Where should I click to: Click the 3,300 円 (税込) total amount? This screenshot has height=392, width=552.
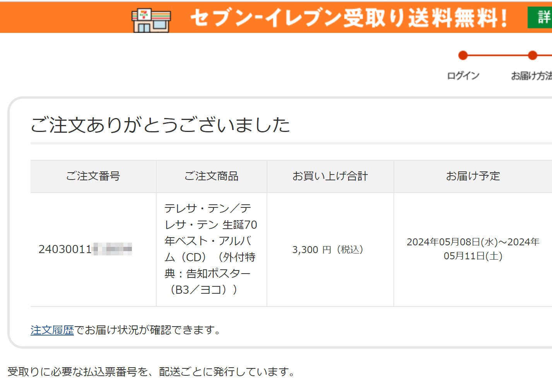328,250
